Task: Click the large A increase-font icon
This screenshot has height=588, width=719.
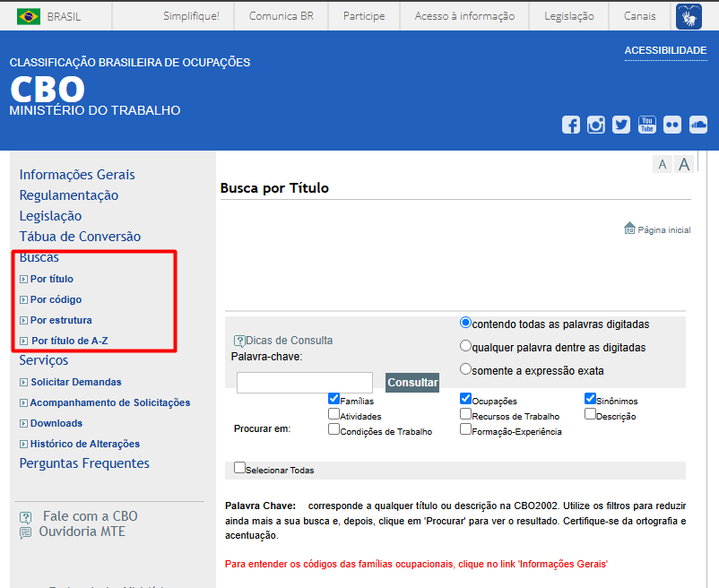Action: [684, 164]
